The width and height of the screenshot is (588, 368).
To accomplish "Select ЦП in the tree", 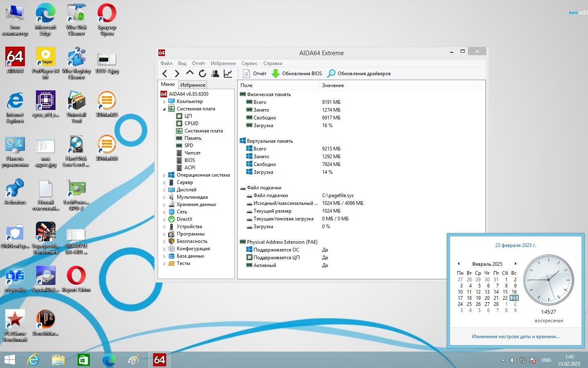I will coord(188,116).
